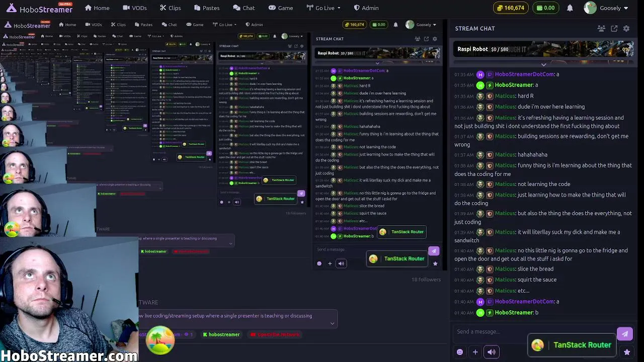Show the chat users list
This screenshot has height=362, width=644.
[x=601, y=29]
